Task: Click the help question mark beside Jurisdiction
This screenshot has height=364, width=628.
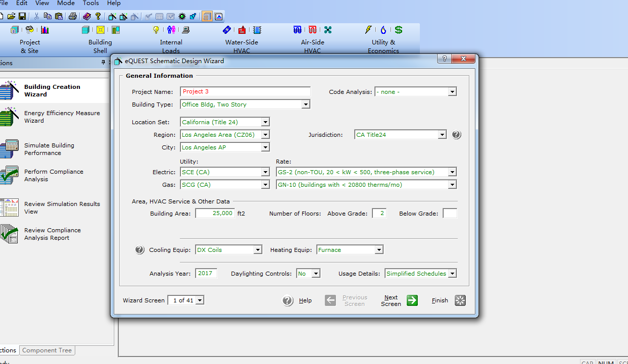Action: pos(456,135)
